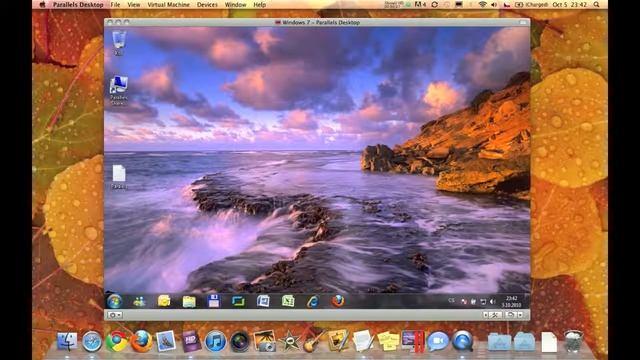Launch Microsoft Excel from Windows taskbar

point(288,301)
